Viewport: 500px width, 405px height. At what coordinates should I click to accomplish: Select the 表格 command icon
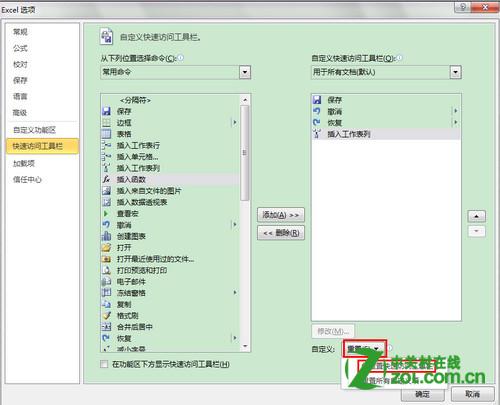(106, 134)
